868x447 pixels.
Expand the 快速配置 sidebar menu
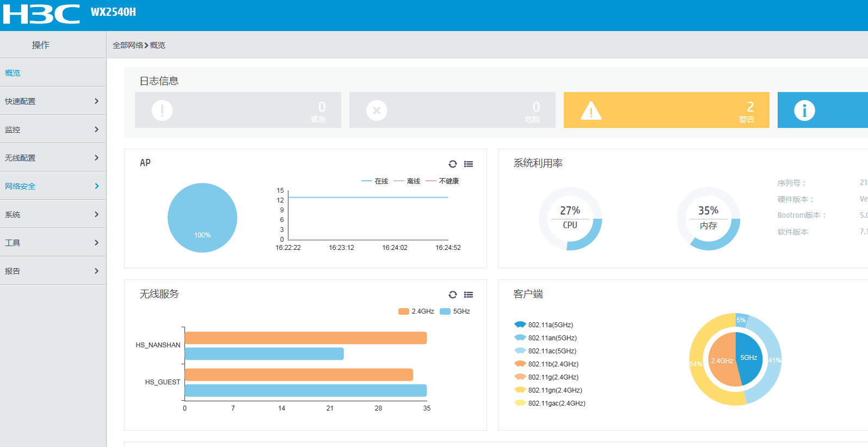(x=53, y=101)
